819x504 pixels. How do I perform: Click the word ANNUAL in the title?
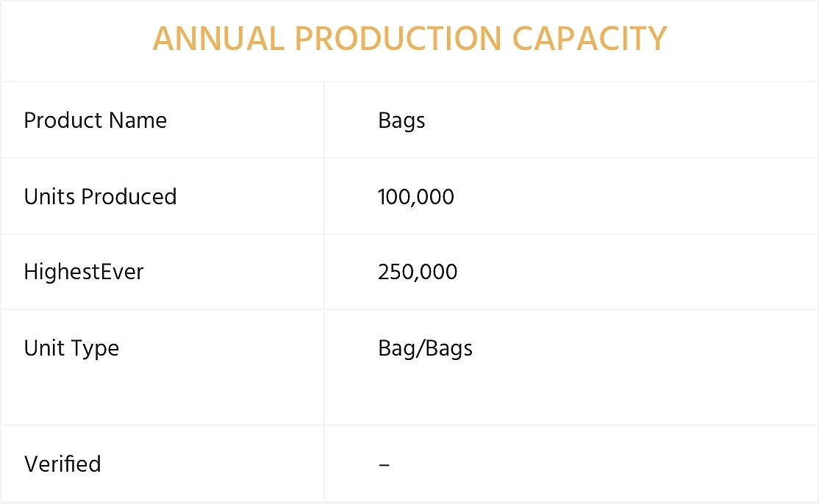pyautogui.click(x=218, y=39)
